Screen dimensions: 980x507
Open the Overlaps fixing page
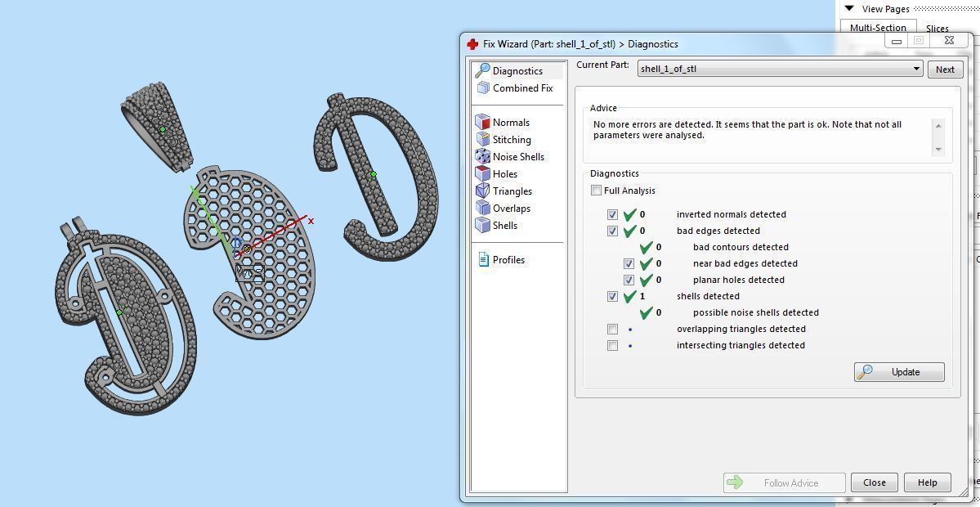(503, 209)
